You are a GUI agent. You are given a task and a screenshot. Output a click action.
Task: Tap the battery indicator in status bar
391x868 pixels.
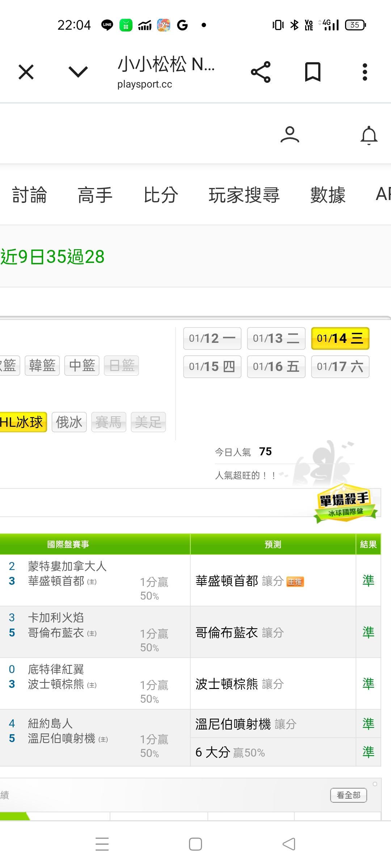click(x=356, y=25)
